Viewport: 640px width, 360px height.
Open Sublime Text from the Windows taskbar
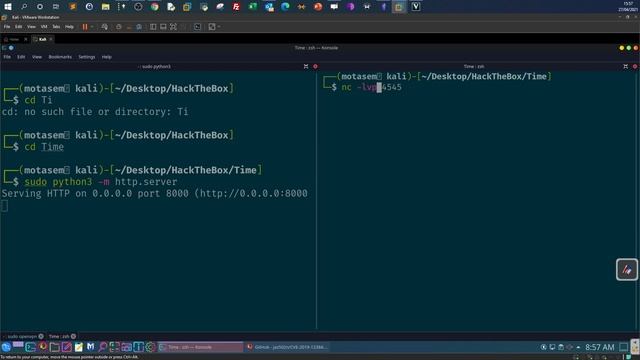click(73, 7)
